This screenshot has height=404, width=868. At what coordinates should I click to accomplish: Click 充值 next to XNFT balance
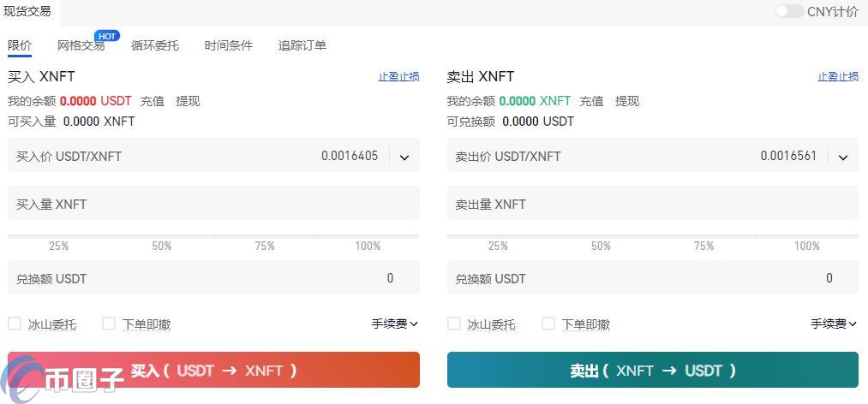[591, 101]
